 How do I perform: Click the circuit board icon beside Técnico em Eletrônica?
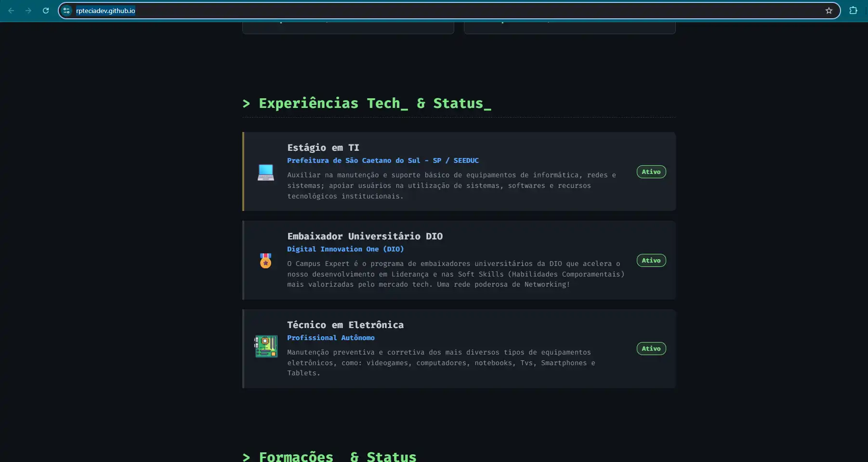coord(266,346)
